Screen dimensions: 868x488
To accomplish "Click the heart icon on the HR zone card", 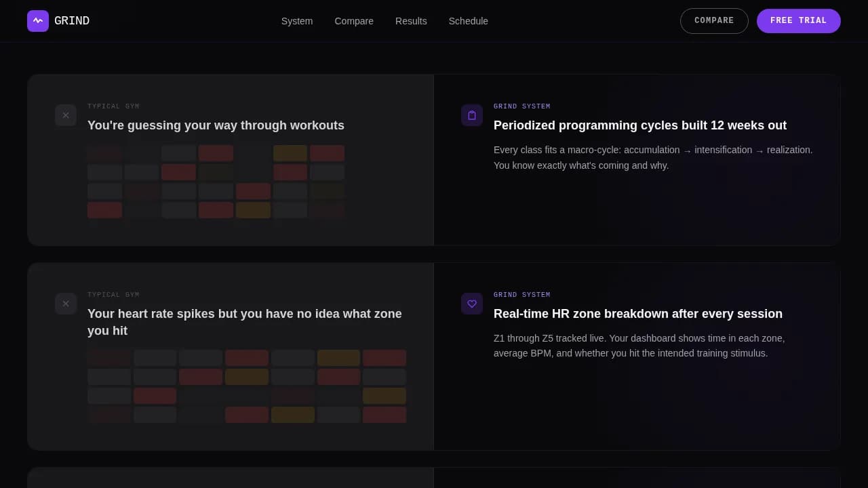I will coord(472,304).
